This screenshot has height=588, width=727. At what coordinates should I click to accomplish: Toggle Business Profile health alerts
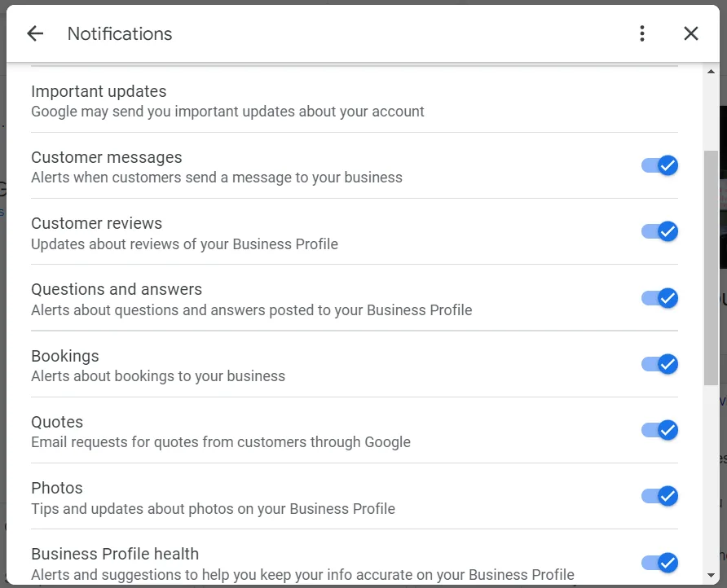[x=659, y=563]
